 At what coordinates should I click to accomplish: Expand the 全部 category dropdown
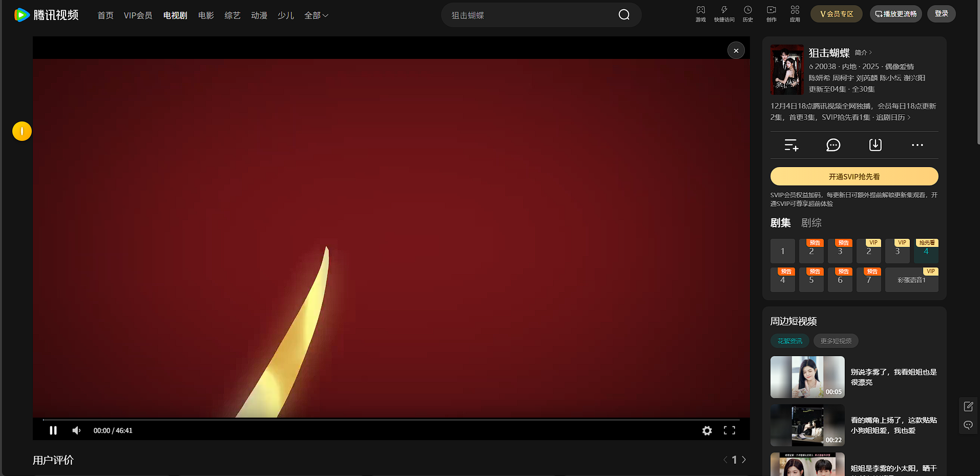pos(316,15)
